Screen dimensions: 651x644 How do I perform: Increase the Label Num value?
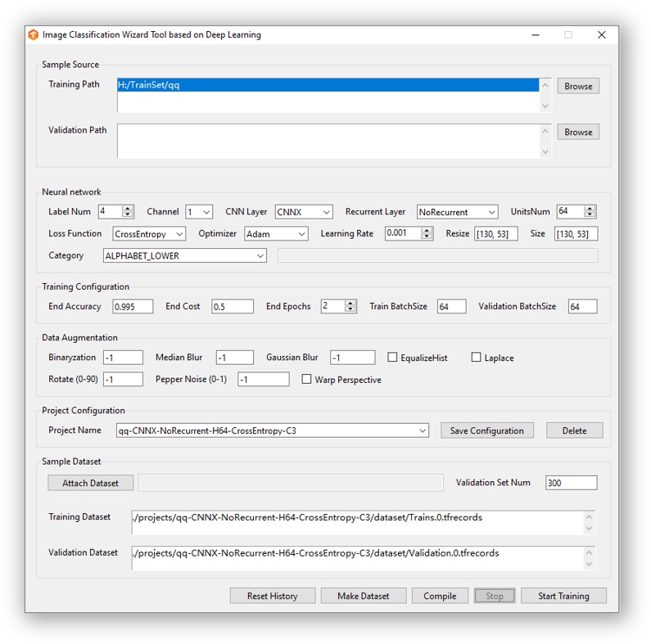[128, 209]
